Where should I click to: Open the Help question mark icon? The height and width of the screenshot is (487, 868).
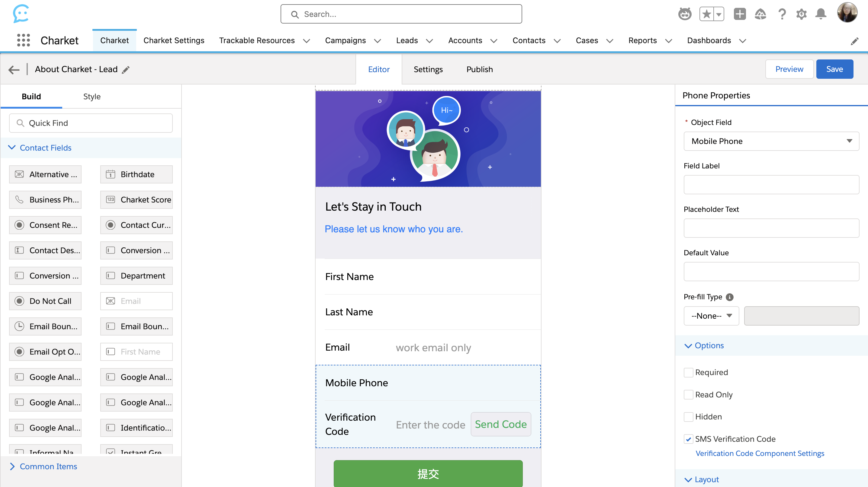(782, 14)
